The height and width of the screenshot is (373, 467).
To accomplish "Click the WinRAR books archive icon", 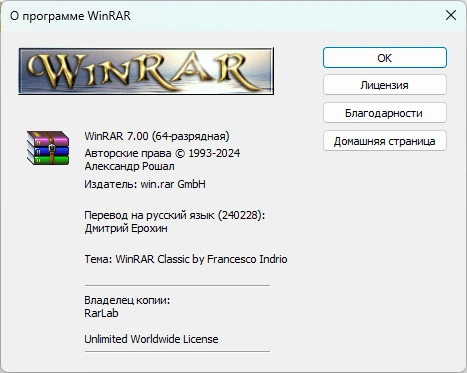I will point(48,148).
